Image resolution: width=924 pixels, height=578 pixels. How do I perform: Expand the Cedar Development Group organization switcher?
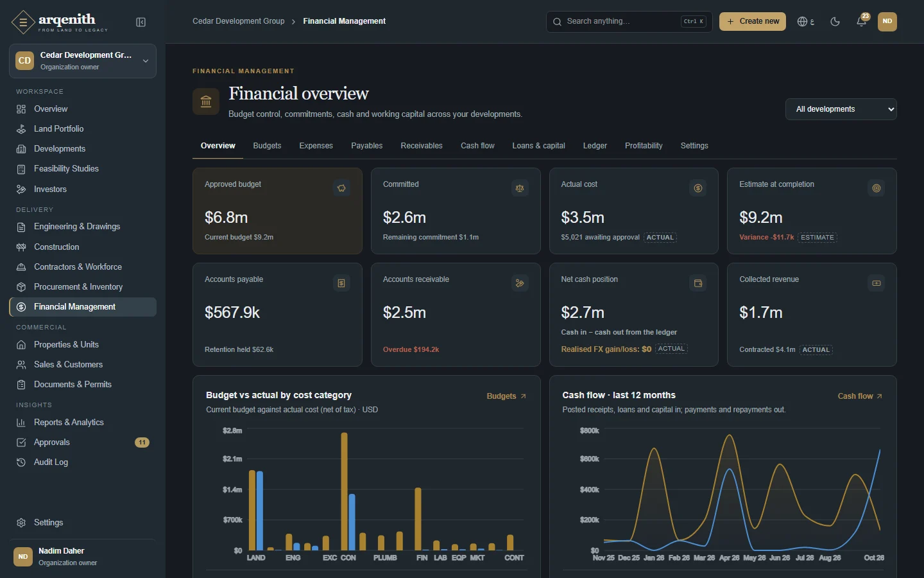click(83, 61)
